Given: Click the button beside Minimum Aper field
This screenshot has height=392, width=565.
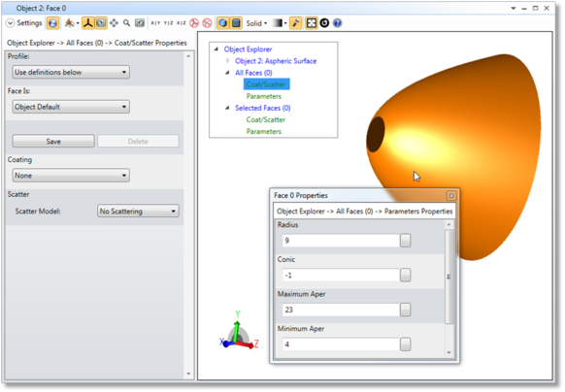Looking at the screenshot, I should click(406, 344).
